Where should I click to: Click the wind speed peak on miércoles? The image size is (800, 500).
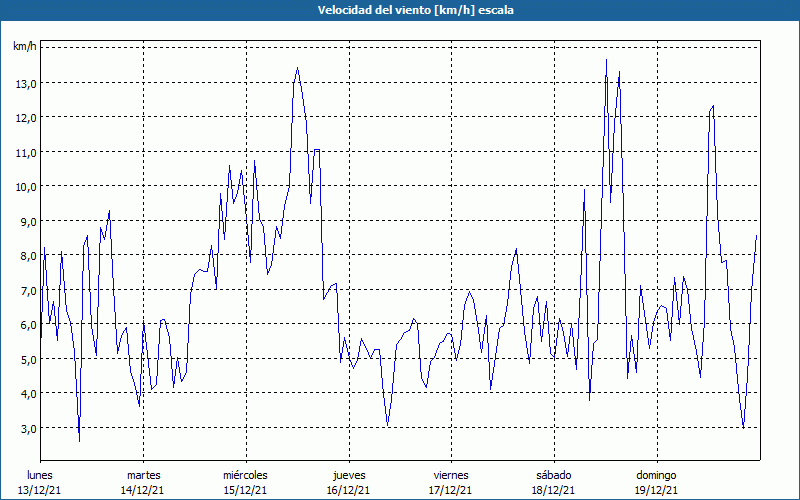pyautogui.click(x=297, y=68)
